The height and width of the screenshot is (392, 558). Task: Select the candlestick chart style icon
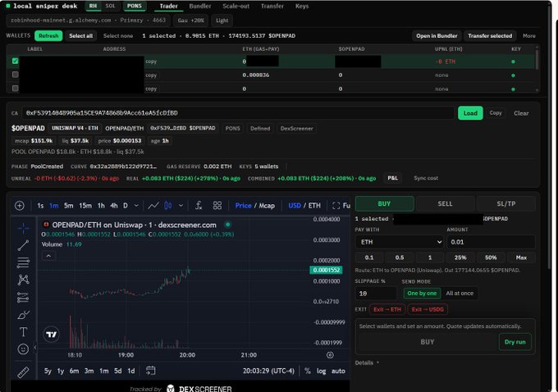coord(168,206)
